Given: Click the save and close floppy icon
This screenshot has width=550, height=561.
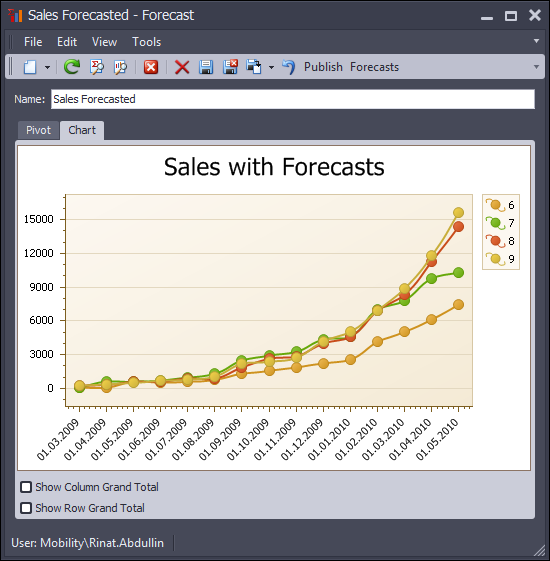Looking at the screenshot, I should click(x=230, y=67).
